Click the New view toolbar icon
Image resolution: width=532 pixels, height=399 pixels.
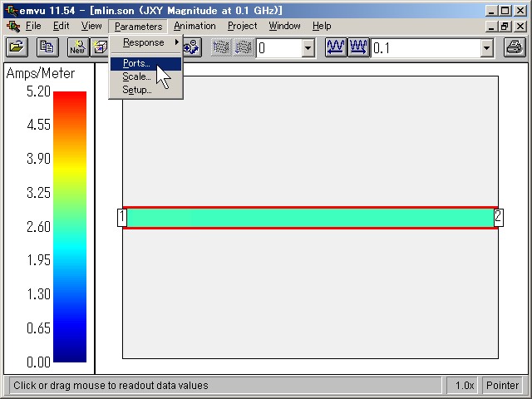[x=78, y=47]
